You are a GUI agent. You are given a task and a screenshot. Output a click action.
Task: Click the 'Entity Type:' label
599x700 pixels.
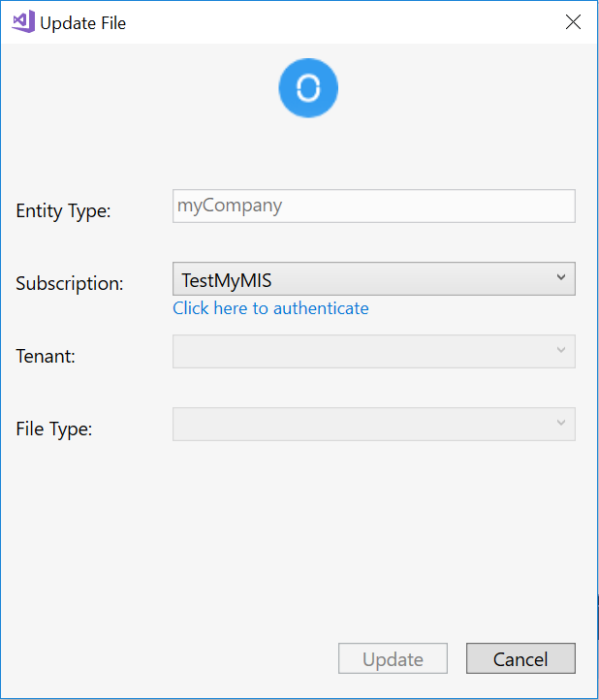coord(63,210)
